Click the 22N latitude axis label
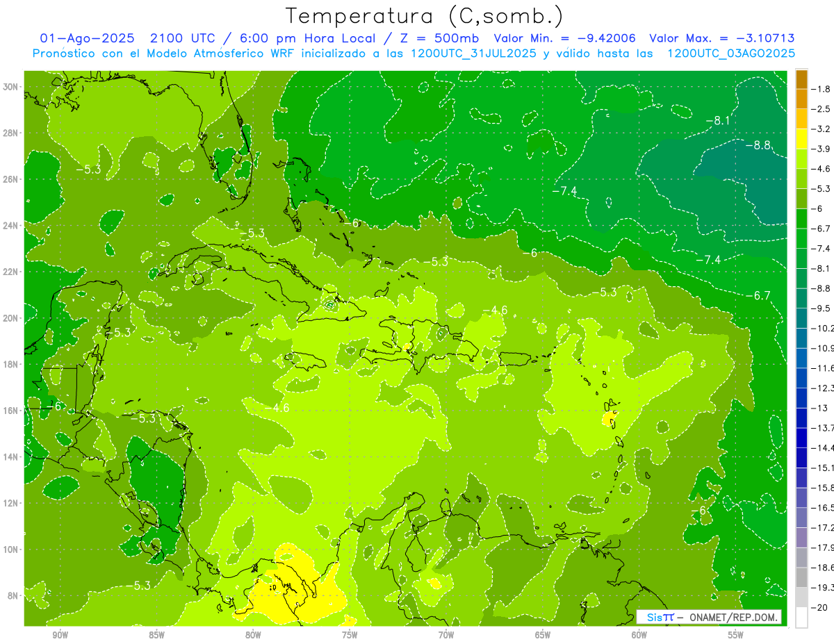Image resolution: width=834 pixels, height=644 pixels. click(10, 272)
